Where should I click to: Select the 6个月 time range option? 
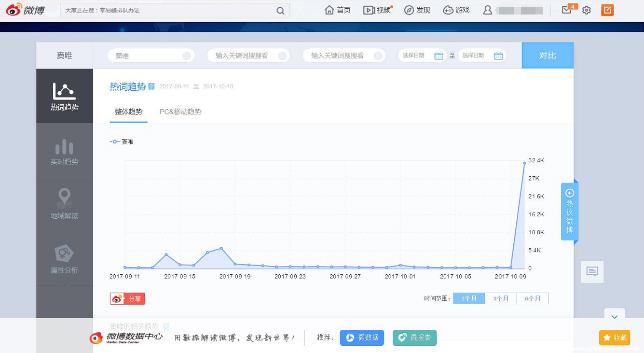(533, 298)
